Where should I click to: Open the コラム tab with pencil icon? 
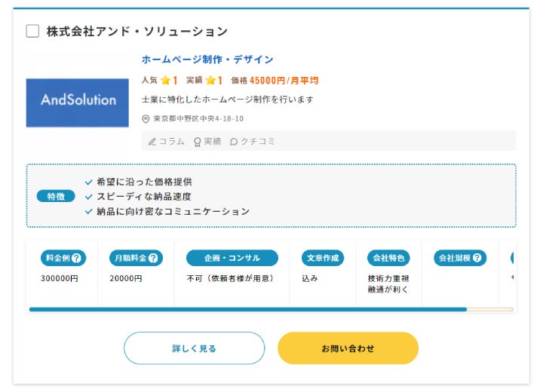pyautogui.click(x=166, y=141)
